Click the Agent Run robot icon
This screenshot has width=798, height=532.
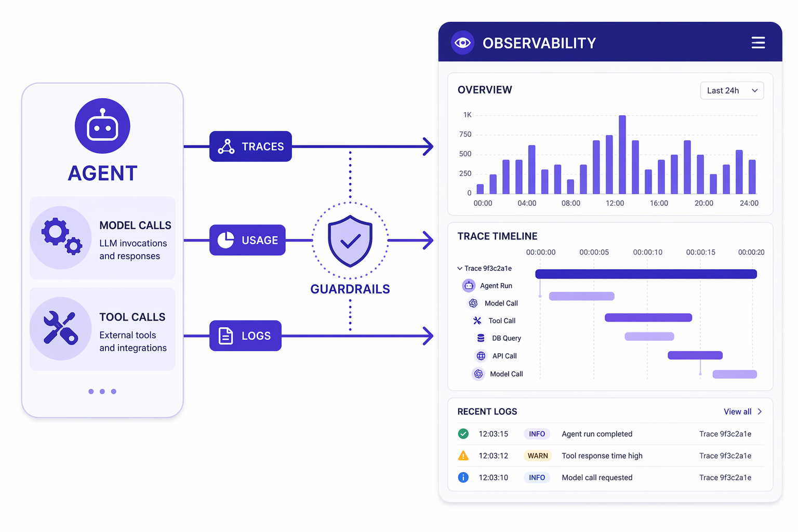(469, 285)
